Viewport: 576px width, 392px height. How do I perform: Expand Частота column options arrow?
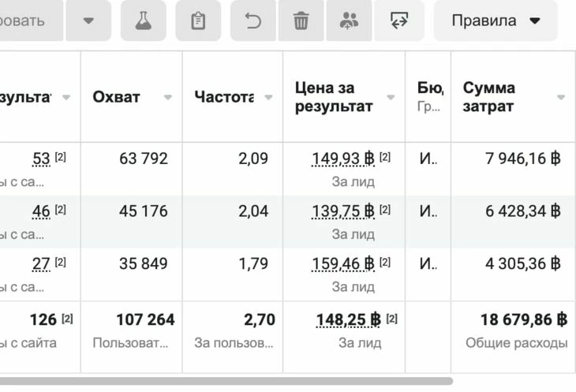268,98
